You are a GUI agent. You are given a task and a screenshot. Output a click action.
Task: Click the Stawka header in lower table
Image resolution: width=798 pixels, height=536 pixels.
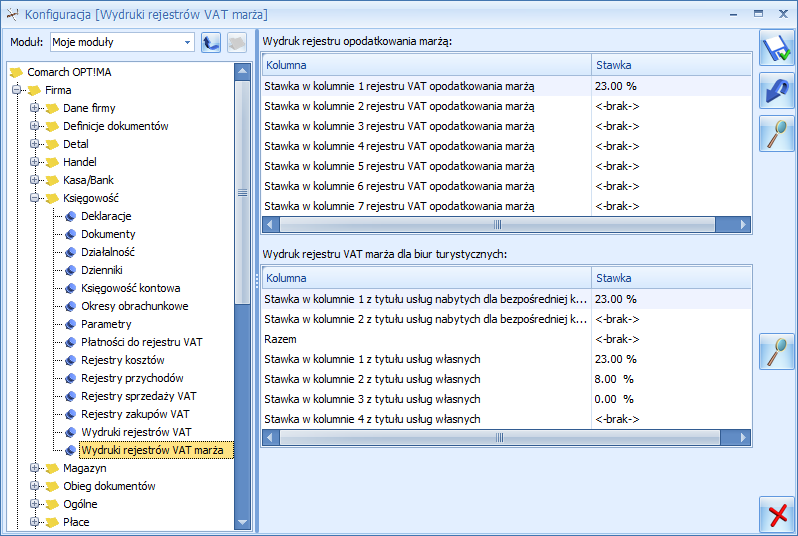point(671,278)
